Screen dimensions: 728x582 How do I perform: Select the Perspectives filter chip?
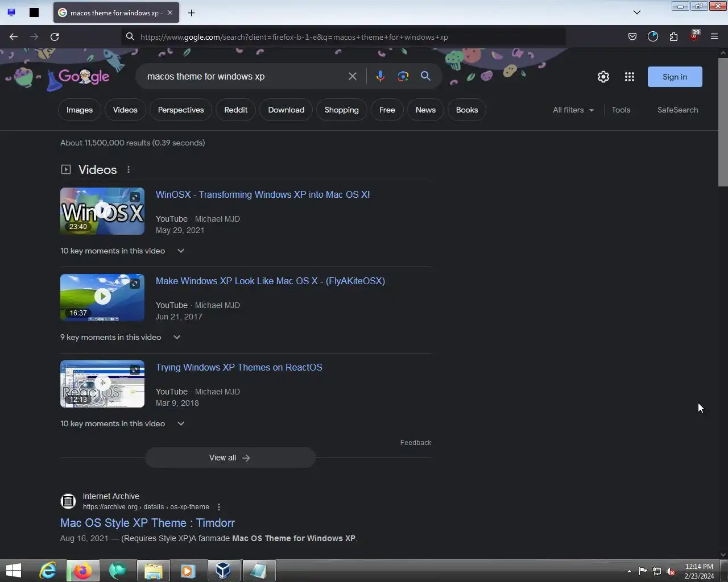[181, 110]
